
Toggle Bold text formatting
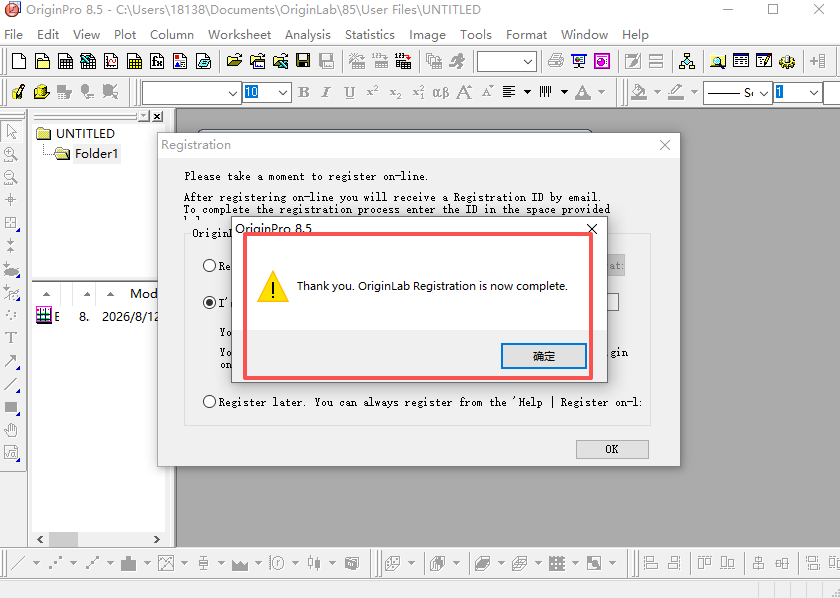tap(304, 92)
